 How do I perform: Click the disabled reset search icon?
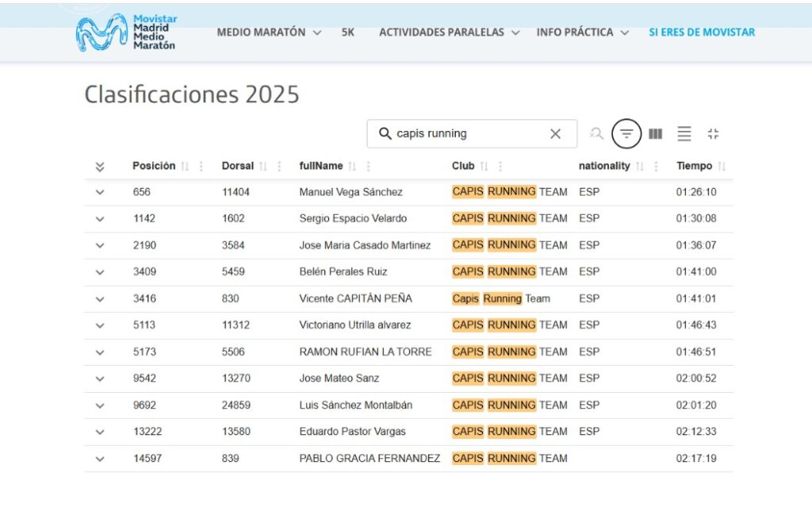point(596,134)
